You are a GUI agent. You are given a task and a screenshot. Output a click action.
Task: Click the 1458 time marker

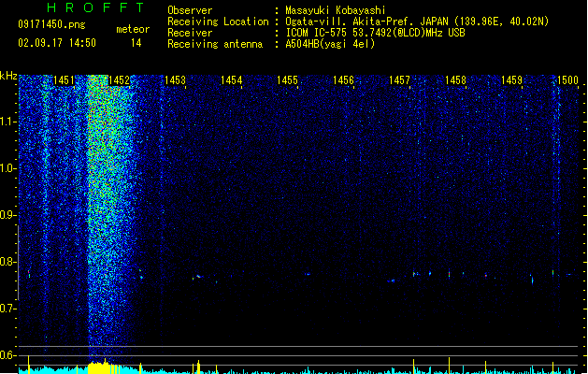point(455,80)
